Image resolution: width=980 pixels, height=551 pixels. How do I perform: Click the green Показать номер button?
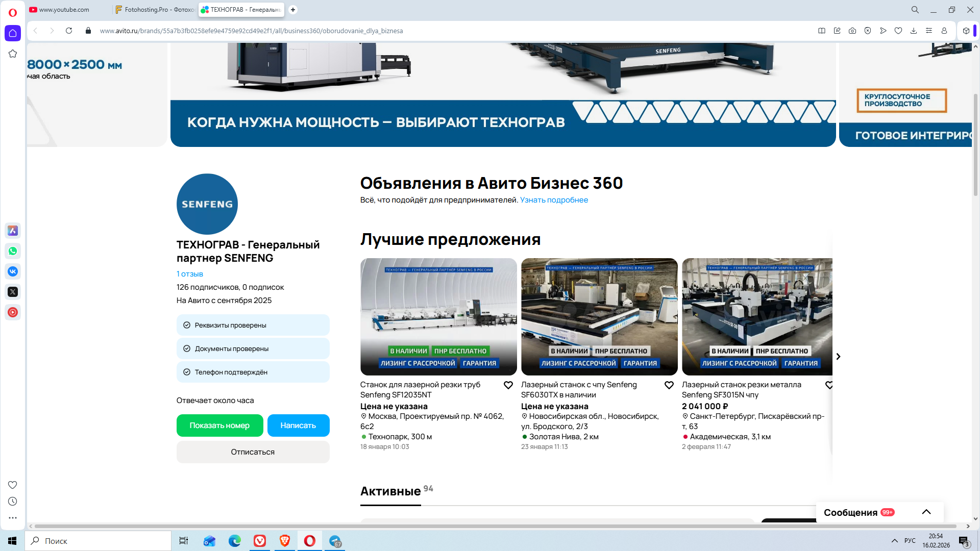tap(219, 425)
